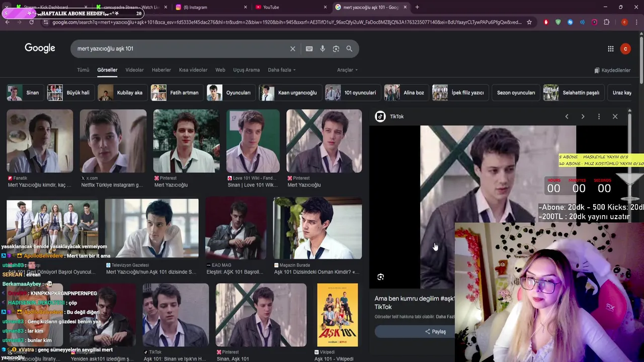The width and height of the screenshot is (644, 362).
Task: Bookmark this page with the star icon
Action: [529, 22]
